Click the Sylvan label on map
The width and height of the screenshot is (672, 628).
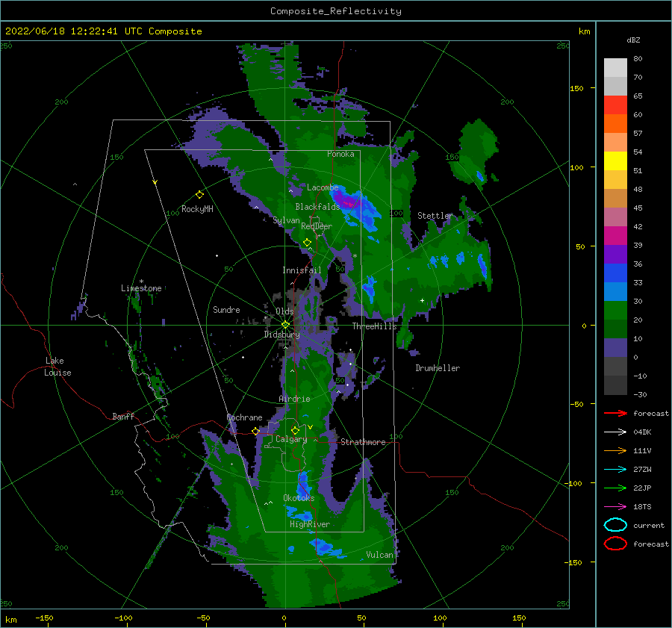click(286, 220)
